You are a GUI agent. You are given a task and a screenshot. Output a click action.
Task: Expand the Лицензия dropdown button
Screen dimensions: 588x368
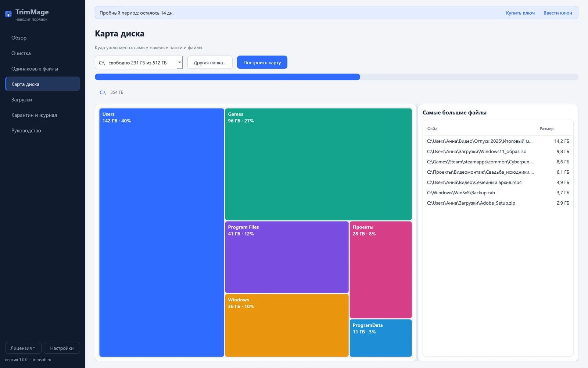pos(23,348)
